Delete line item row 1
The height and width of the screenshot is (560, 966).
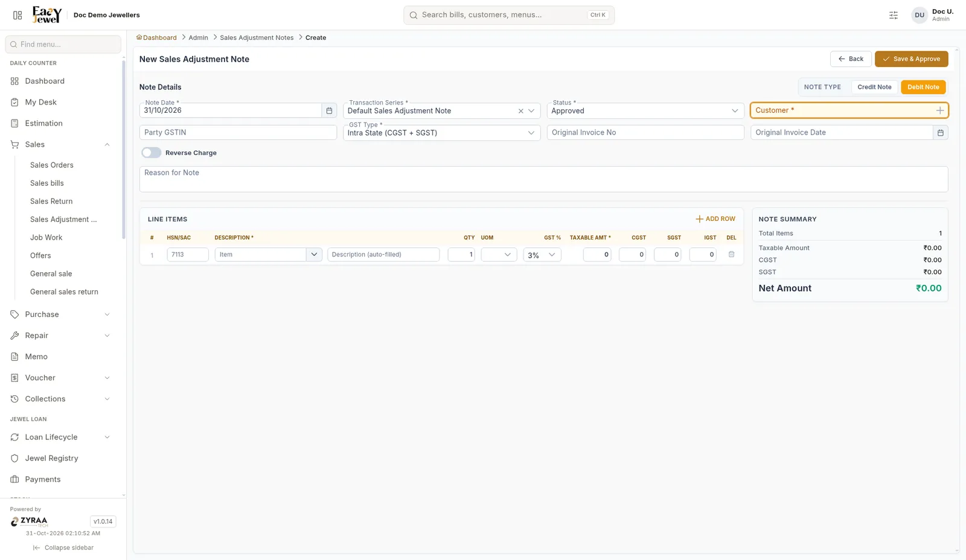pyautogui.click(x=731, y=255)
